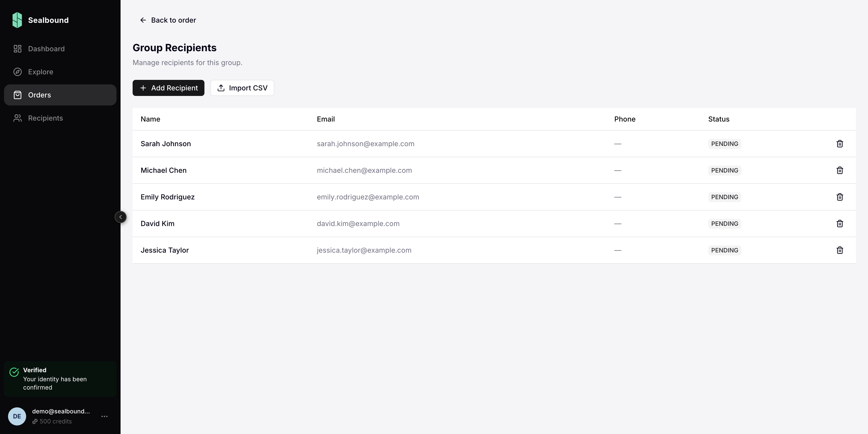Click the Add Recipient button

[x=168, y=88]
